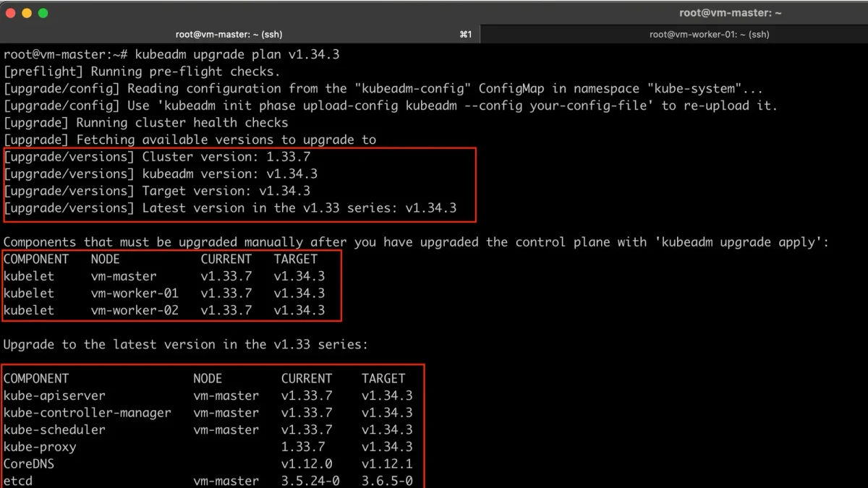Minimize the terminal using the yellow button
Screen dimensions: 868x488
[x=27, y=13]
